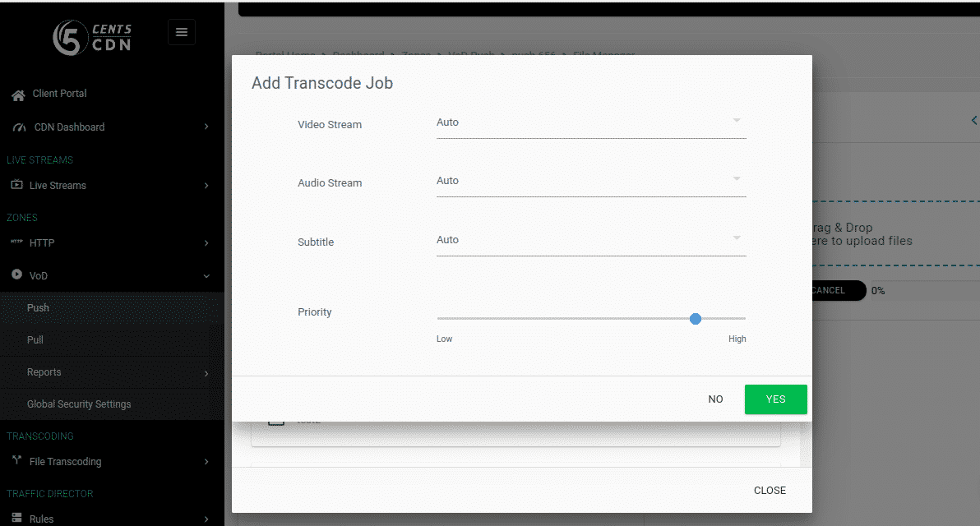Viewport: 980px width, 526px height.
Task: Click the Add Transcode Job title
Action: tap(322, 83)
